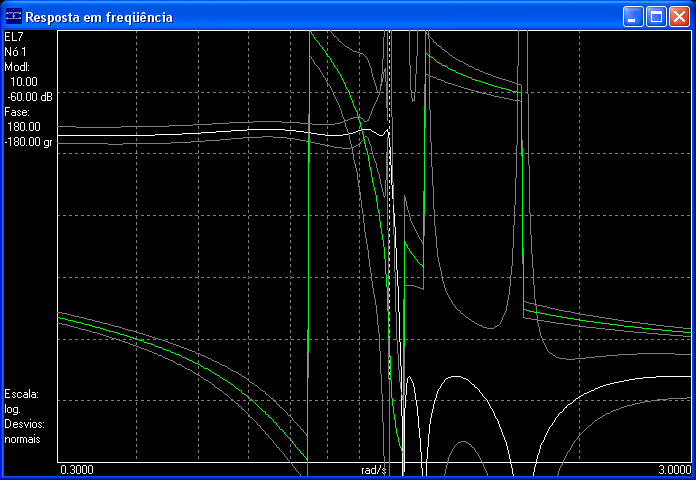696x480 pixels.
Task: Close the Resposta em freqüência window
Action: pyautogui.click(x=679, y=17)
